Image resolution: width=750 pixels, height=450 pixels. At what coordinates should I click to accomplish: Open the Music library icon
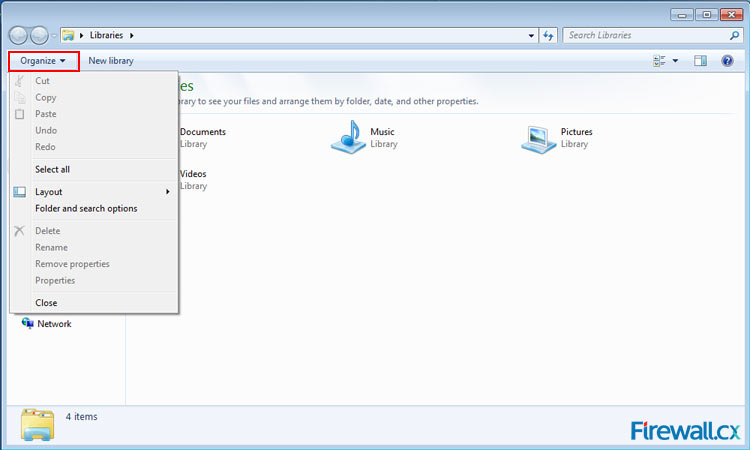(348, 137)
